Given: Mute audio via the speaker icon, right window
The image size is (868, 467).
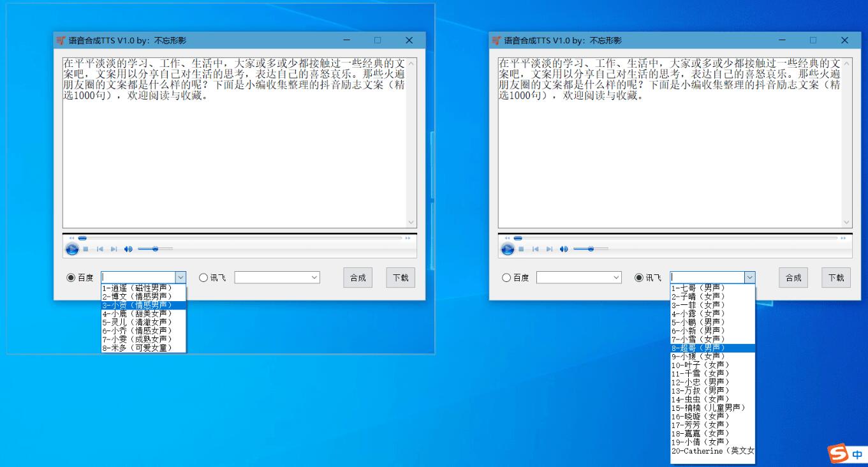Looking at the screenshot, I should pos(563,249).
